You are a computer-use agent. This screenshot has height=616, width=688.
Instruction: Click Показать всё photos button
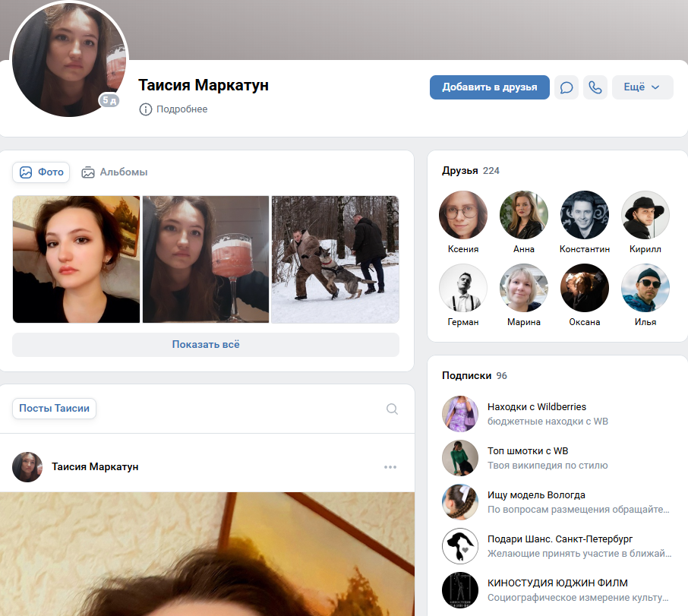tap(206, 344)
